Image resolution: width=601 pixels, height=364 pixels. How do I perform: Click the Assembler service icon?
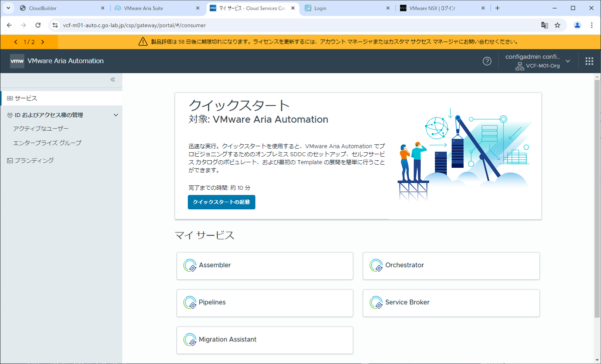[x=190, y=265]
